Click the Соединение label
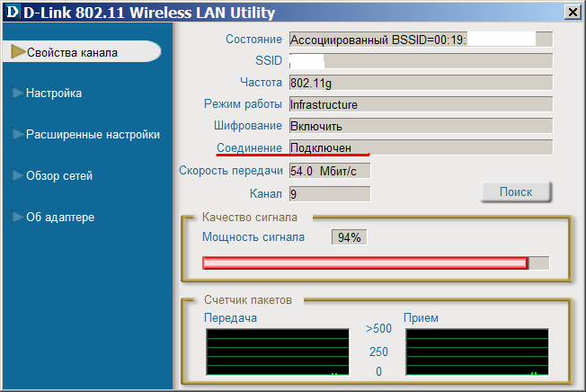The image size is (586, 392). (x=249, y=147)
